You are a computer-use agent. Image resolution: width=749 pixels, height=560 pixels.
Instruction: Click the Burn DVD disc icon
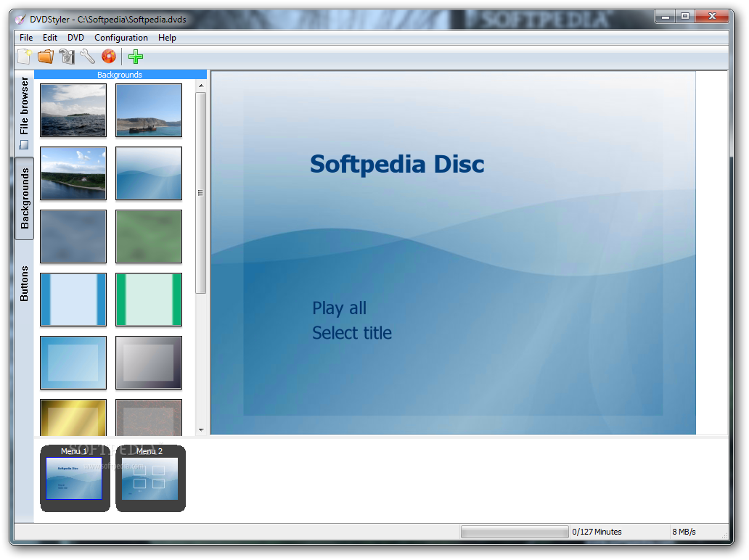(109, 57)
